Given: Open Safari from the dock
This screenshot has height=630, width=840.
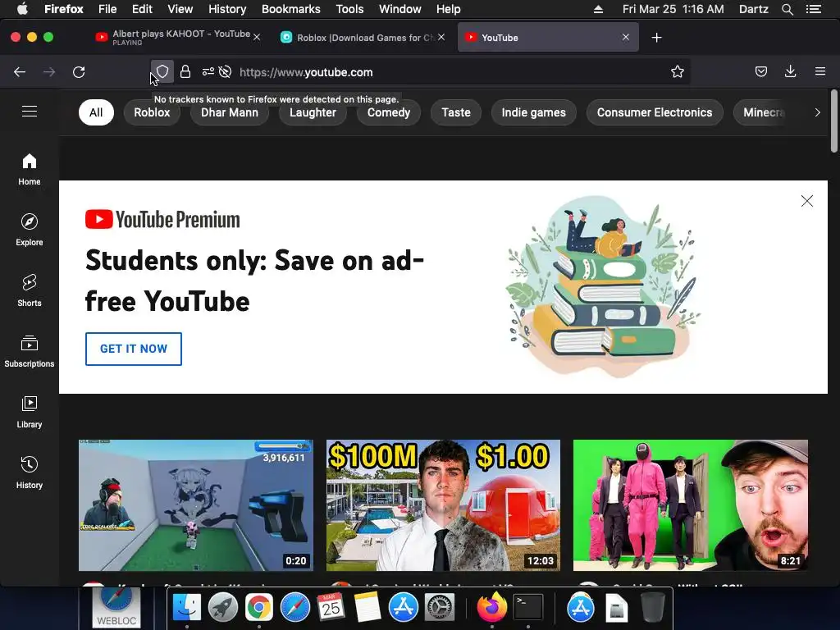Looking at the screenshot, I should (295, 608).
